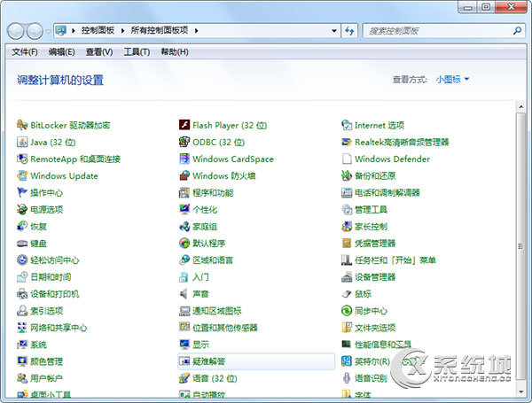The image size is (532, 403).
Task: Open the 用户帐户 icon
Action: [22, 378]
